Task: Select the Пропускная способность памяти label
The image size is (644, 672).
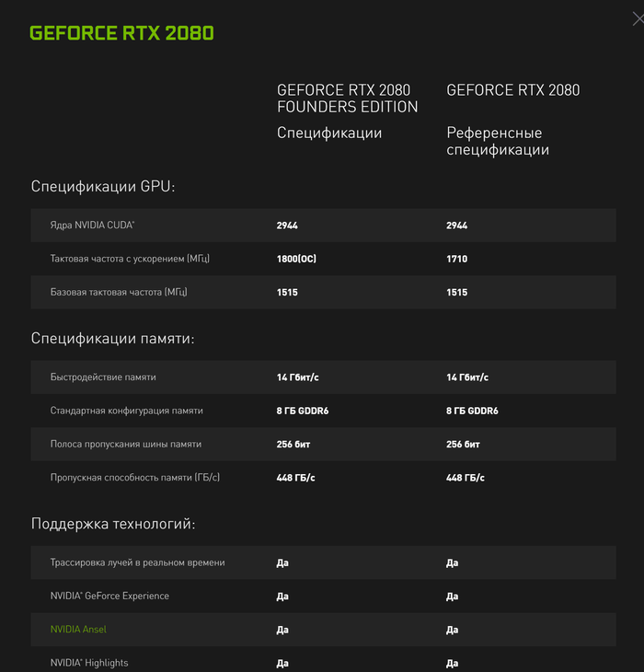Action: pos(135,477)
